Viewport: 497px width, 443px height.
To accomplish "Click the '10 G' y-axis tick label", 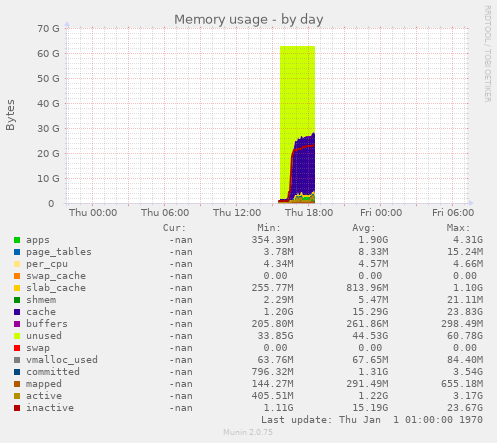I will coord(48,179).
